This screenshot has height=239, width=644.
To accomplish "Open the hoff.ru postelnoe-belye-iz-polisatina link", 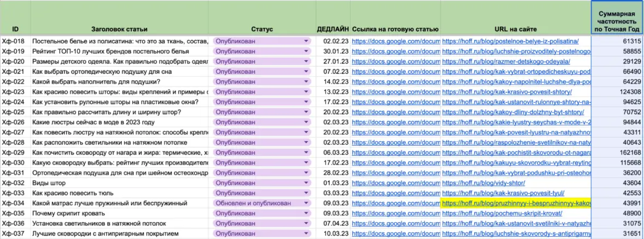I will [x=510, y=41].
